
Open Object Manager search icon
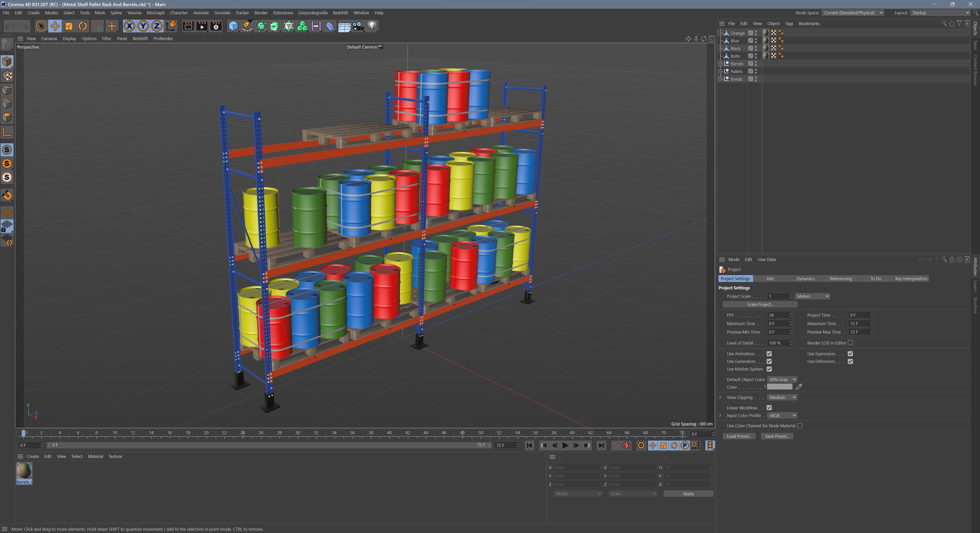[x=944, y=23]
